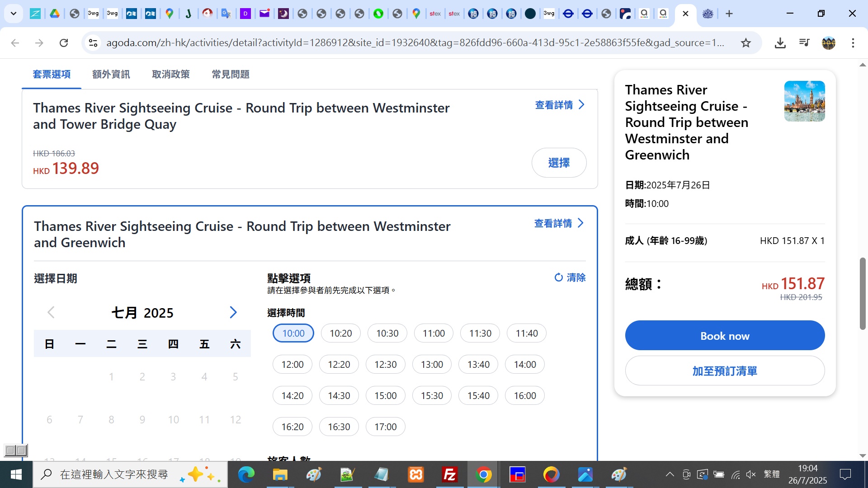This screenshot has width=868, height=488.
Task: Switch to the 常見問題 tab
Action: pos(231,75)
